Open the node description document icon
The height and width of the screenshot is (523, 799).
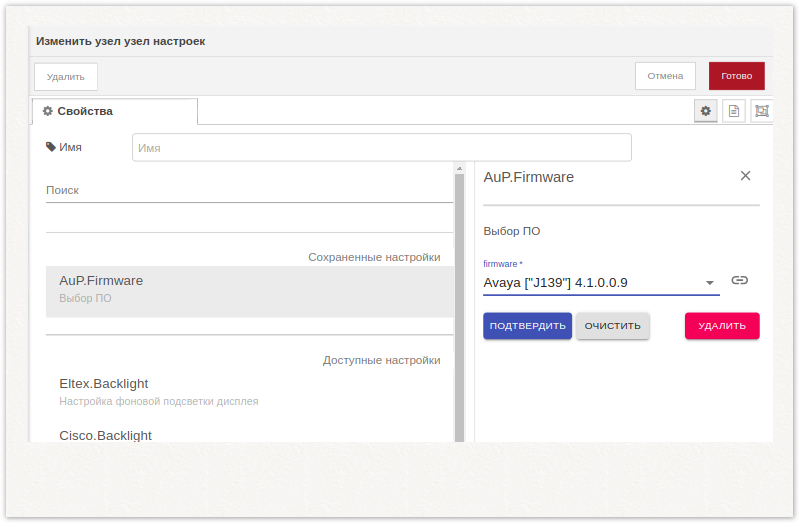coord(734,111)
